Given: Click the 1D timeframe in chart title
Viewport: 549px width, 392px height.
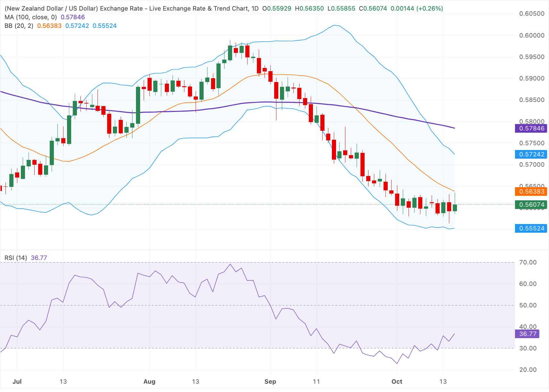Looking at the screenshot, I should click(255, 9).
